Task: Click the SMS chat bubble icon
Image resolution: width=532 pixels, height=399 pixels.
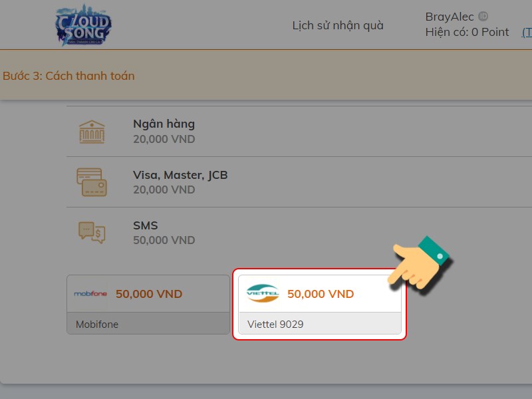Action: tap(92, 232)
